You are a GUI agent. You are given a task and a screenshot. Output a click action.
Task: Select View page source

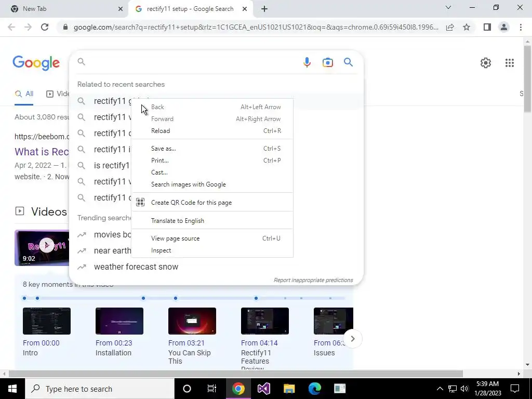[x=212, y=238]
